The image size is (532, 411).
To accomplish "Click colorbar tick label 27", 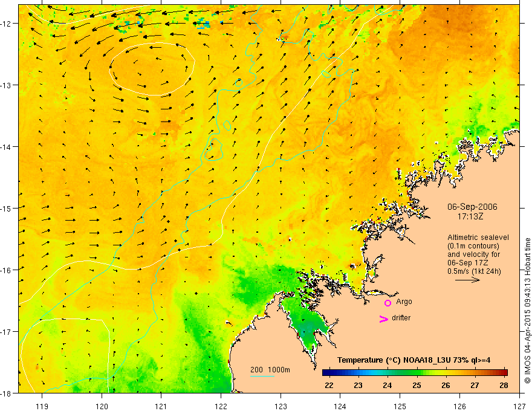I will tap(475, 385).
